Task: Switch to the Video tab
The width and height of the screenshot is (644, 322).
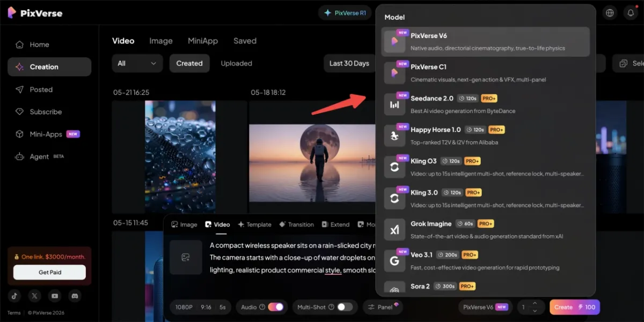Action: [x=123, y=41]
